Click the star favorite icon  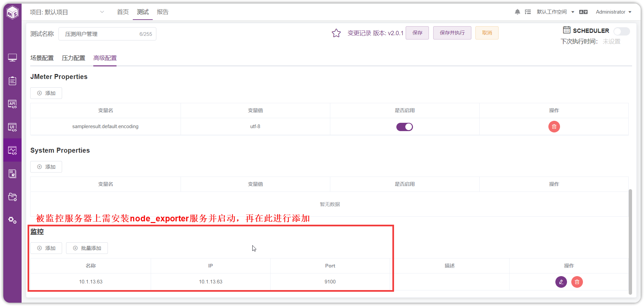pyautogui.click(x=336, y=33)
